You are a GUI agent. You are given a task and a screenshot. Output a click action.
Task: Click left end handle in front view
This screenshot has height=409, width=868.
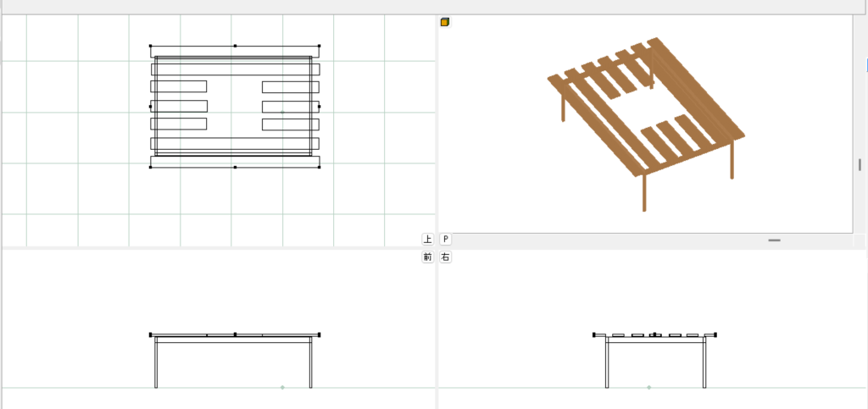(151, 335)
